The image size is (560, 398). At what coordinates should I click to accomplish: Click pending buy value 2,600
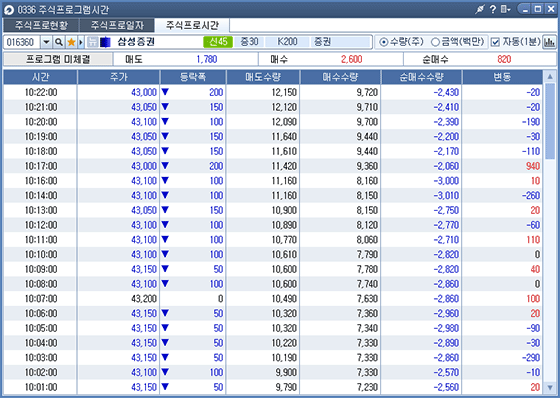point(351,59)
